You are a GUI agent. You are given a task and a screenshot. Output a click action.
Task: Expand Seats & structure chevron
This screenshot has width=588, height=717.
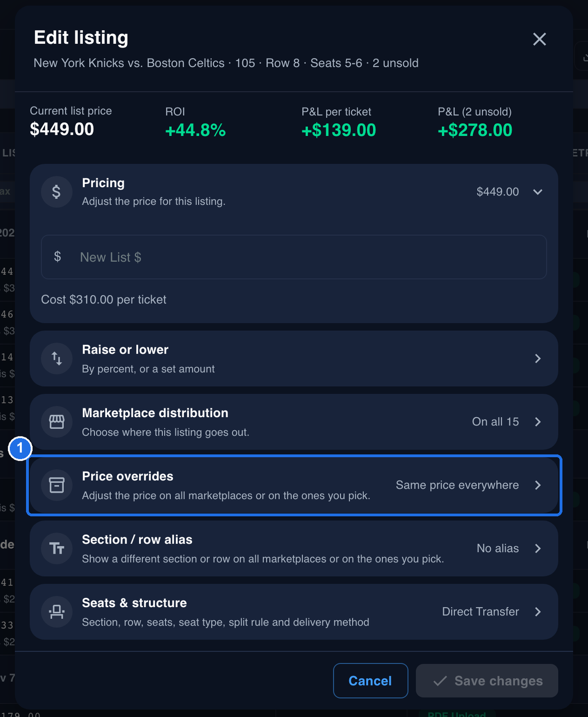click(538, 612)
